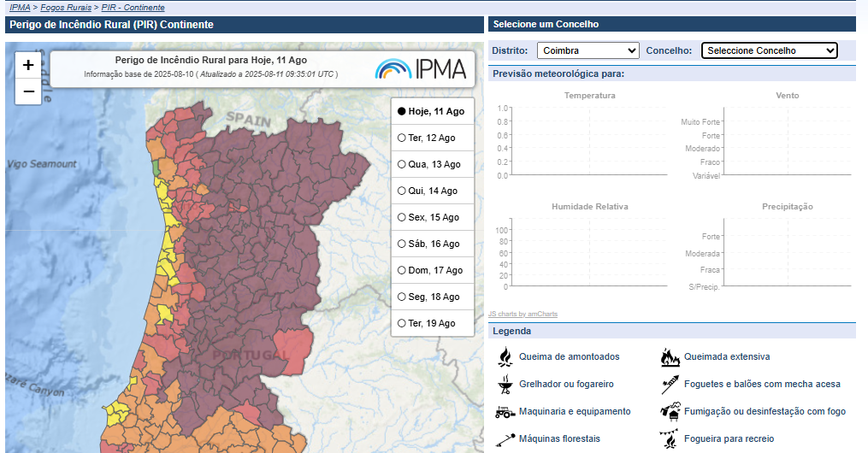
Task: Open the Distrito dropdown showing Coimbra
Action: pyautogui.click(x=588, y=50)
